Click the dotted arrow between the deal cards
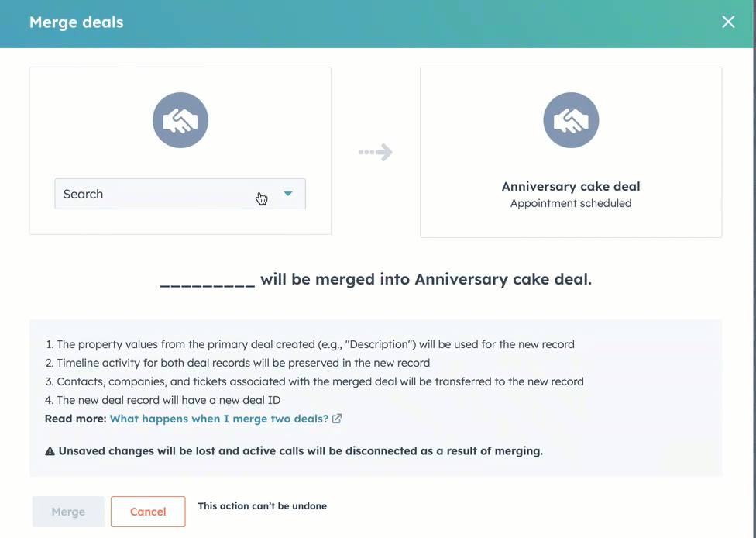This screenshot has width=756, height=538. 376,153
